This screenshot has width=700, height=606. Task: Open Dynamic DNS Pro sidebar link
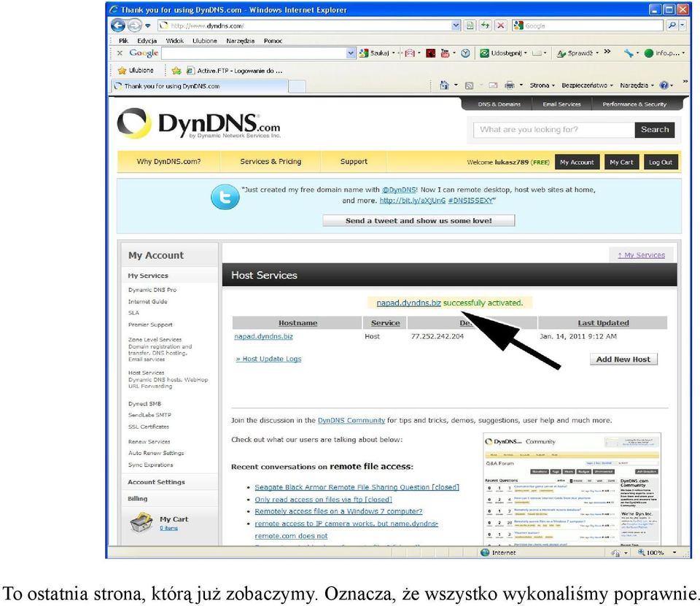click(x=152, y=290)
